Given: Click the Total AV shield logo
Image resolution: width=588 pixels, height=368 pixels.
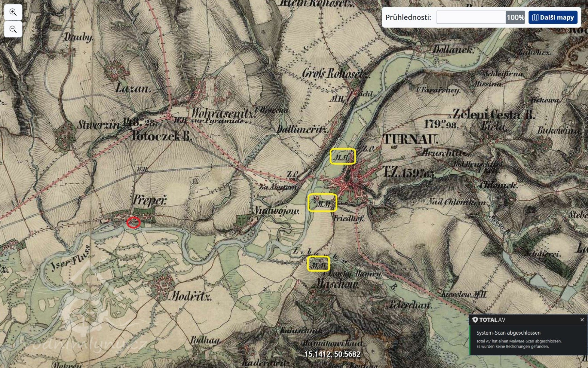Looking at the screenshot, I should coord(475,320).
